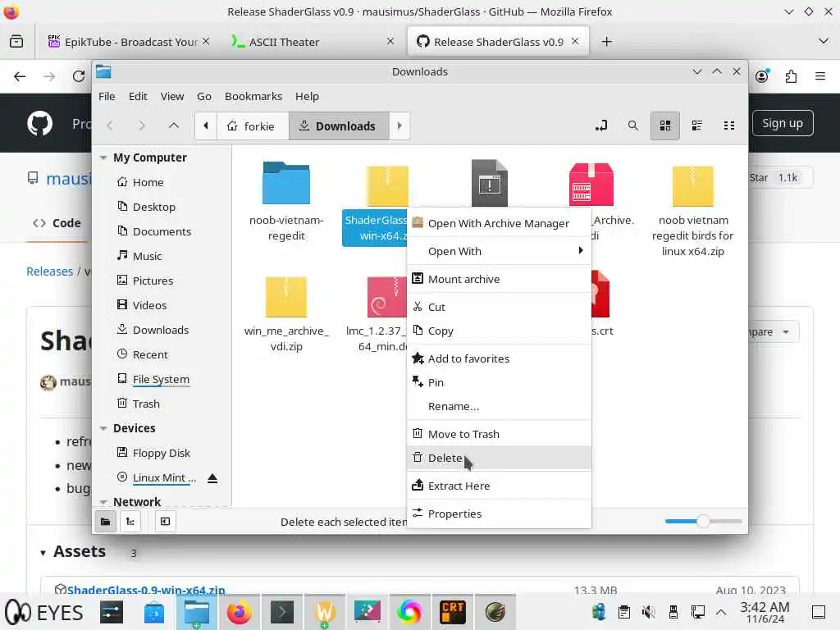This screenshot has width=840, height=630.
Task: Choose Copy from context menu
Action: coord(499,331)
